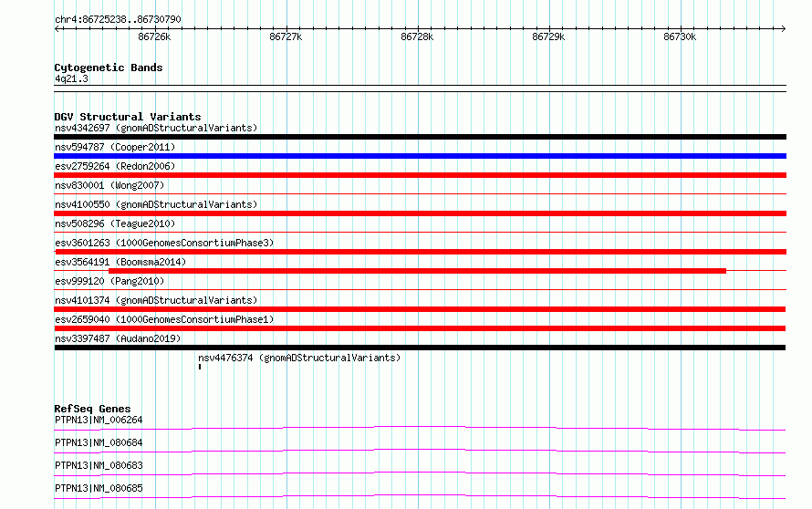Open the nsv4342697 gnomAD variant label
This screenshot has width=812, height=509.
pos(156,128)
